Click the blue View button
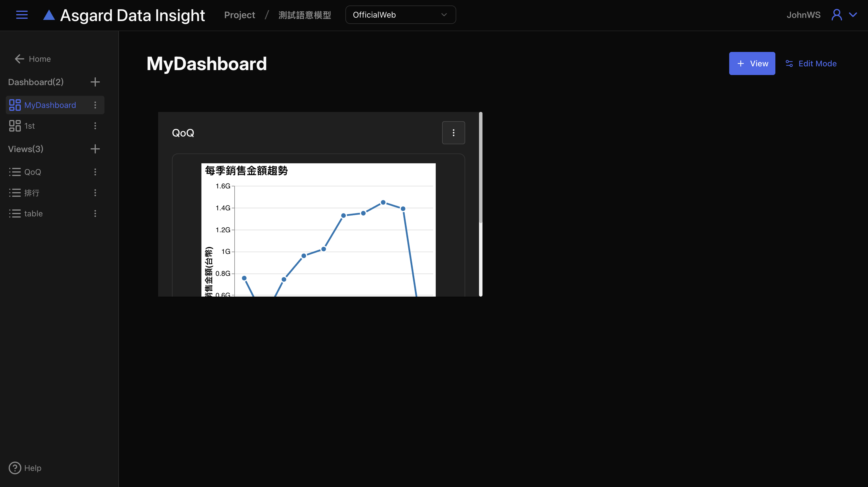This screenshot has height=487, width=868. coord(752,64)
